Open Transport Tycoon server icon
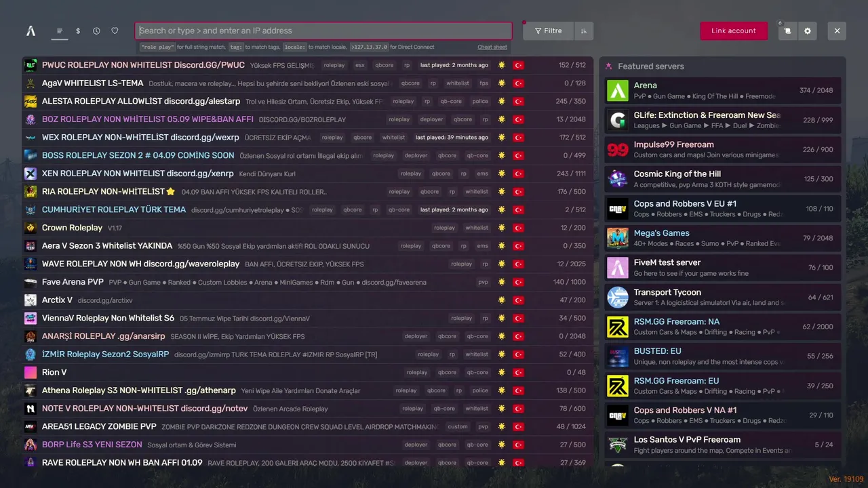Image resolution: width=868 pixels, height=488 pixels. coord(618,297)
